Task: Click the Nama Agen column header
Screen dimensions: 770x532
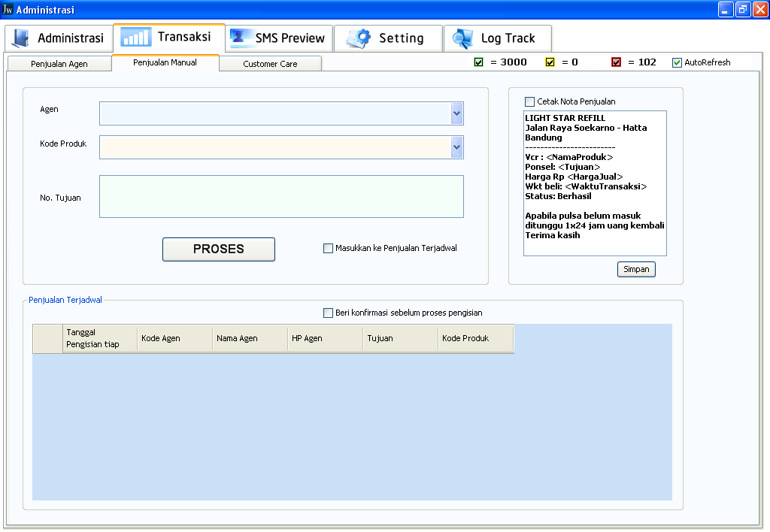Action: (x=250, y=338)
